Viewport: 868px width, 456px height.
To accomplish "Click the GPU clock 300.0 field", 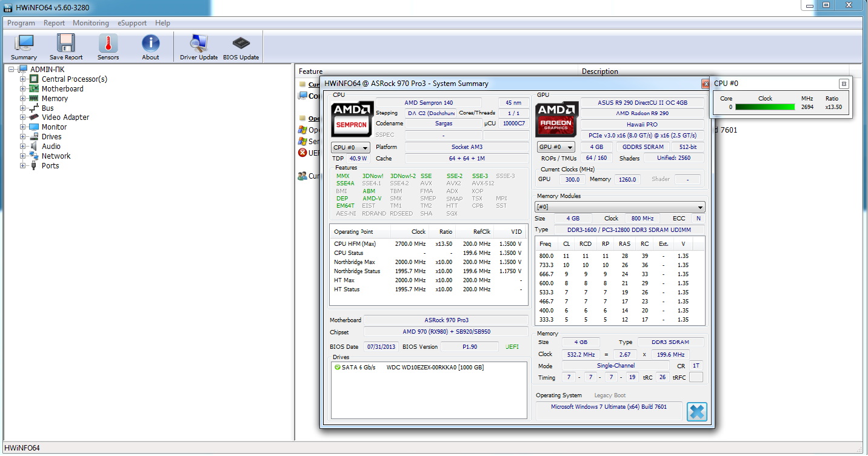I will pyautogui.click(x=573, y=179).
